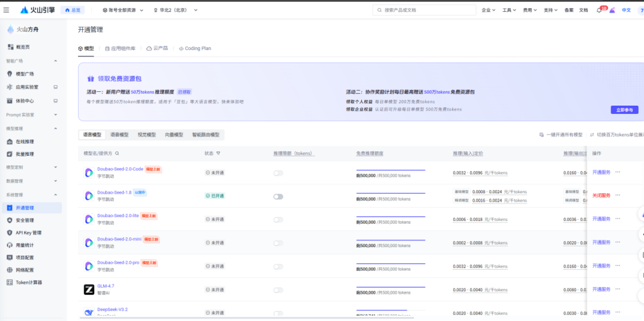Image resolution: width=644 pixels, height=321 pixels.
Task: Click 切换百万tokens单位 button
Action: coord(617,135)
